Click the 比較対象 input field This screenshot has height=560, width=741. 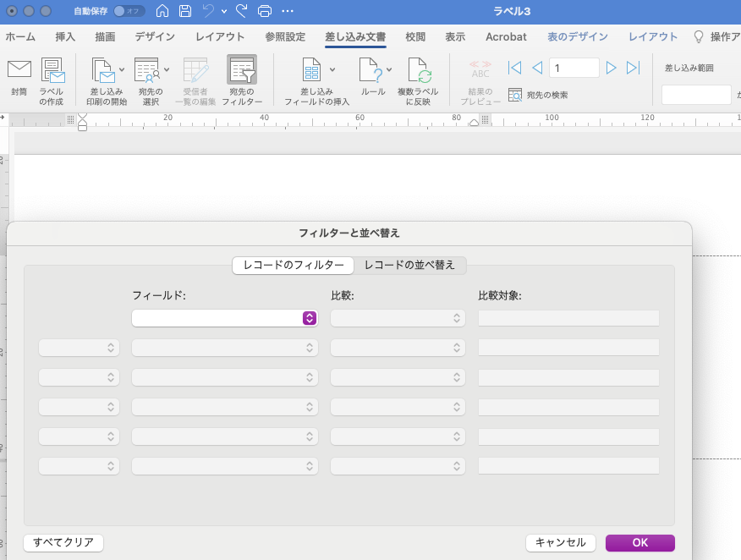tap(568, 318)
